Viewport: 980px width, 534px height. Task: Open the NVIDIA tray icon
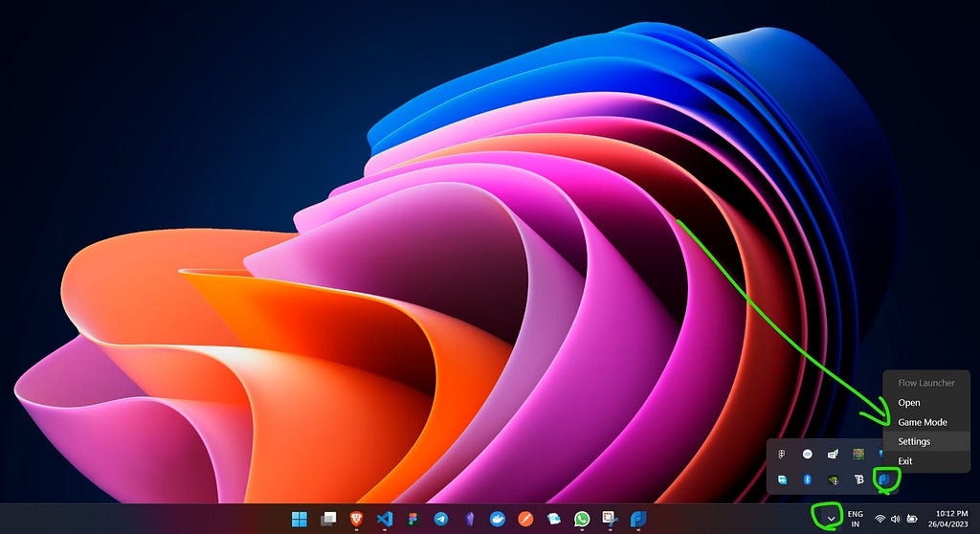click(x=834, y=480)
